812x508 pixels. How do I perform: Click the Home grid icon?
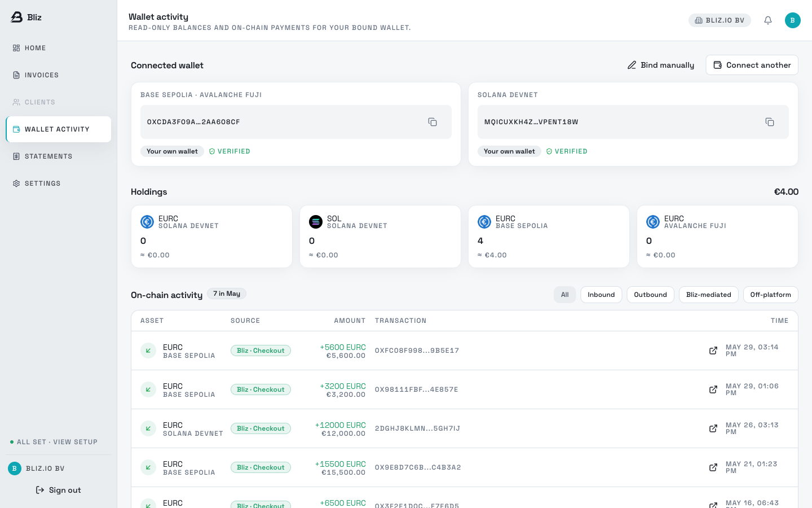(16, 48)
